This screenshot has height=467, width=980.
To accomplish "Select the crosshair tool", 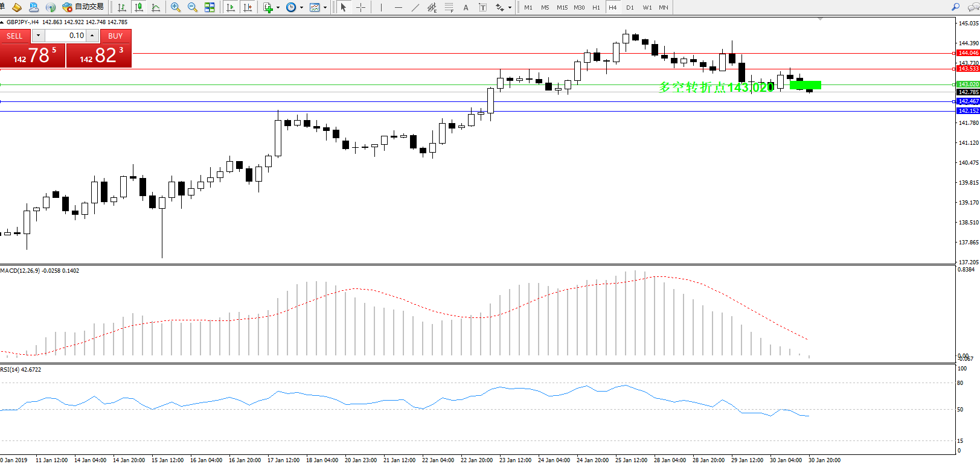I will (360, 7).
